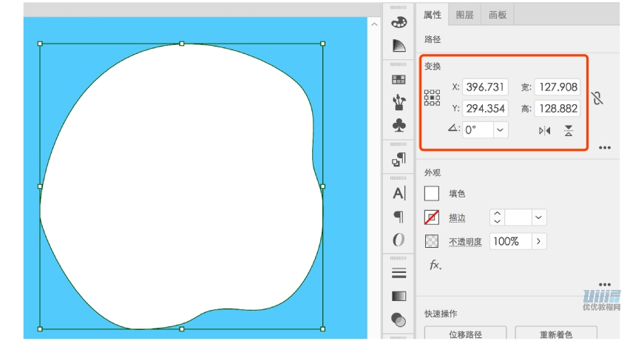This screenshot has width=644, height=341.
Task: Open the Swatches panel icon
Action: tap(399, 79)
